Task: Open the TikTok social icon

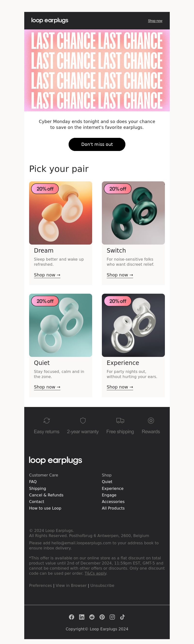Action: pyautogui.click(x=122, y=617)
